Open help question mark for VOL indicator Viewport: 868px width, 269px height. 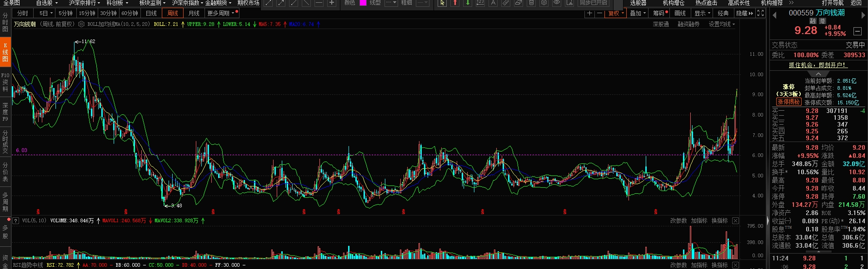[16, 221]
